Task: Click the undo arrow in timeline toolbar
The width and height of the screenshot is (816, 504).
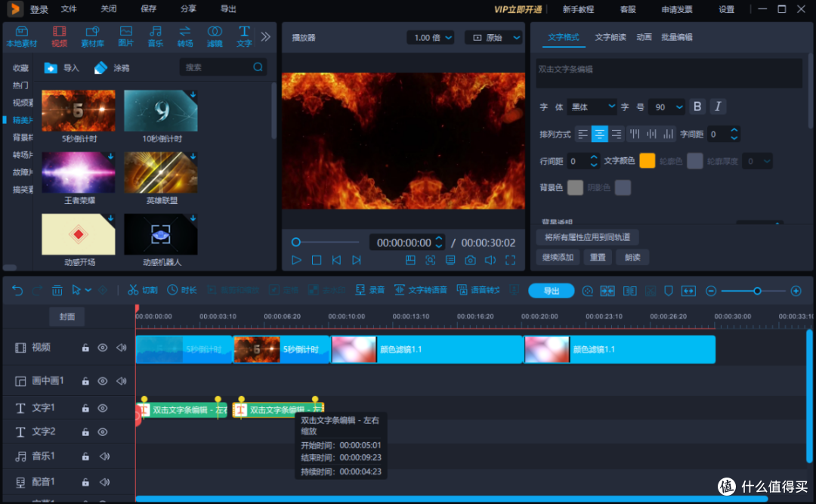Action: click(x=17, y=290)
